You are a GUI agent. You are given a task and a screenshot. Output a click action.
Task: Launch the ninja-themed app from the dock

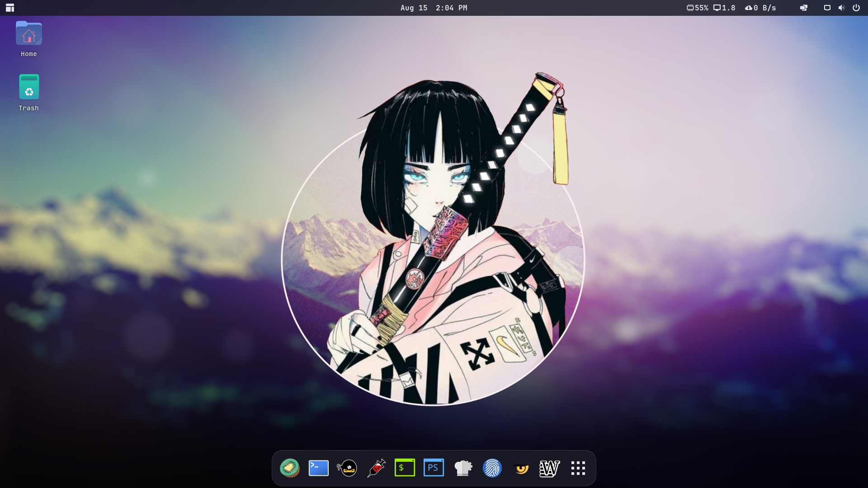point(348,468)
